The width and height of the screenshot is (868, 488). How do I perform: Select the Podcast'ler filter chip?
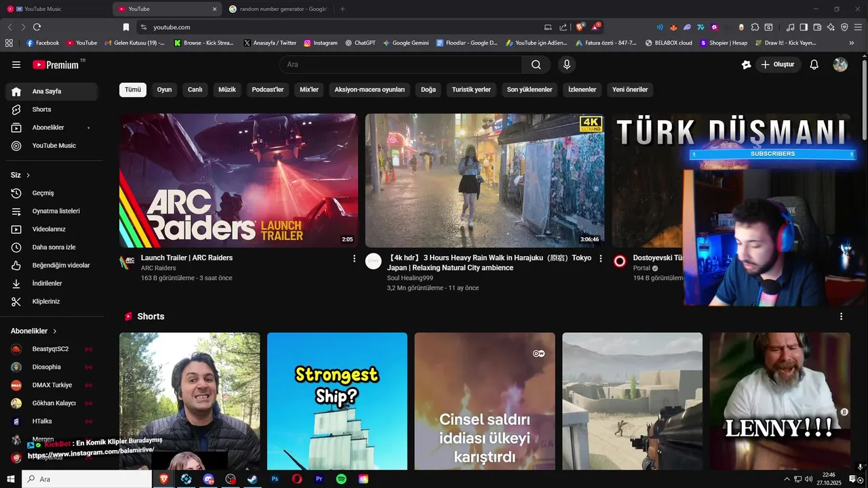click(x=268, y=89)
